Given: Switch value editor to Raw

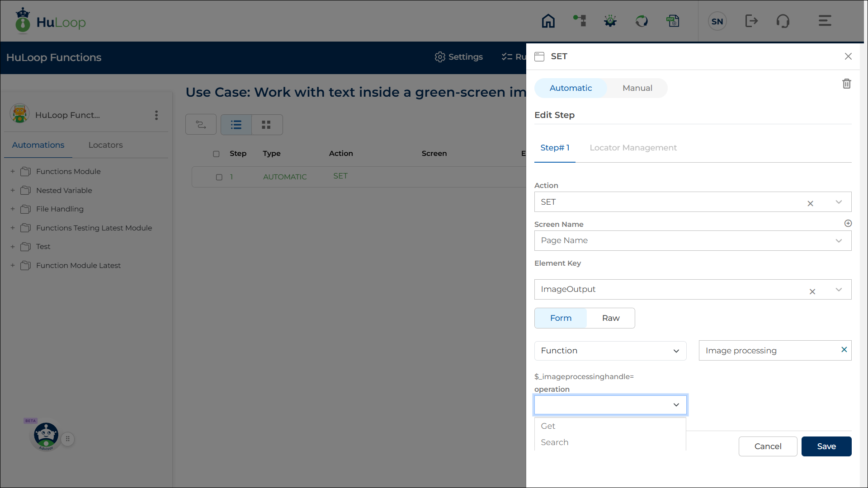Looking at the screenshot, I should click(610, 318).
